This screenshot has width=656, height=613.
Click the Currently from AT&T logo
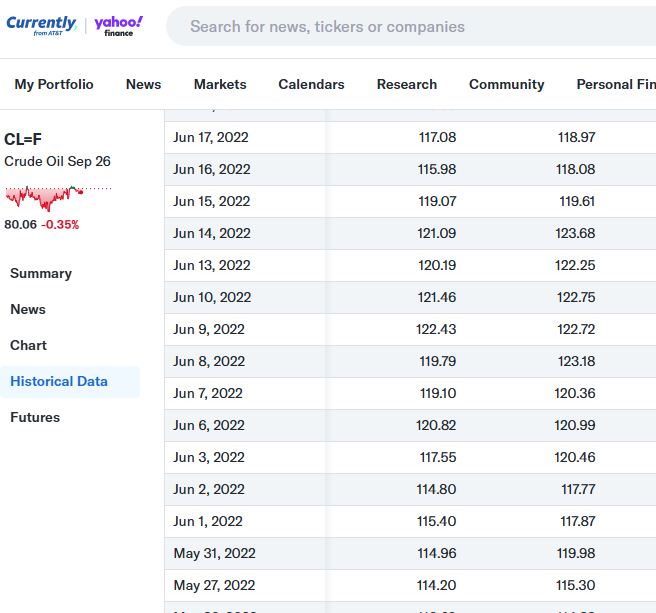point(41,26)
